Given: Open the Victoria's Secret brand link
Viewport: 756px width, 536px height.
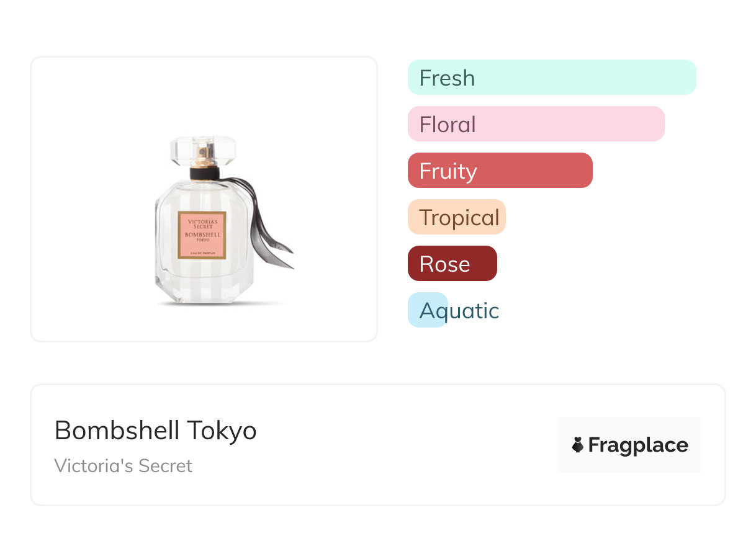Looking at the screenshot, I should 124,466.
